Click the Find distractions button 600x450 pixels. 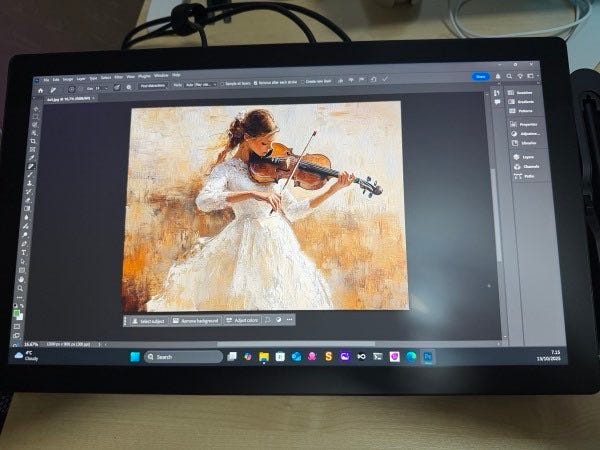click(x=153, y=86)
